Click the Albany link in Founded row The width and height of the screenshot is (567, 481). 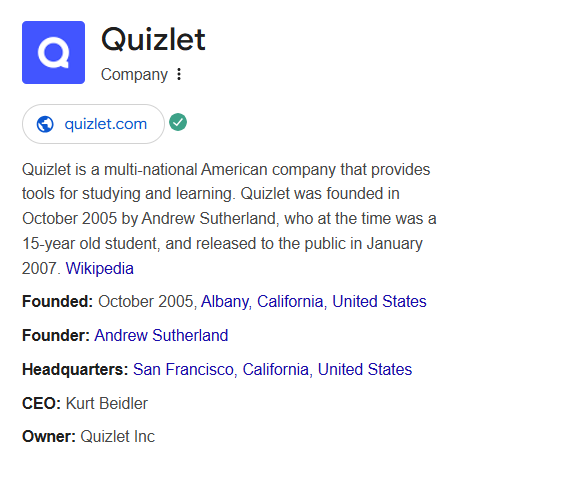point(225,301)
